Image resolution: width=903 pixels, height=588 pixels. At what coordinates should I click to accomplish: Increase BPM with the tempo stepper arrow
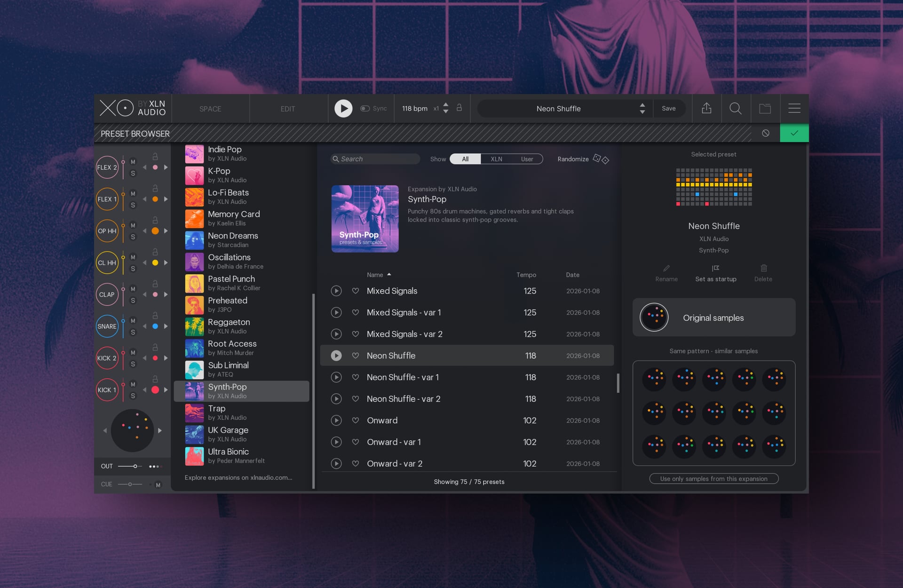(x=445, y=105)
